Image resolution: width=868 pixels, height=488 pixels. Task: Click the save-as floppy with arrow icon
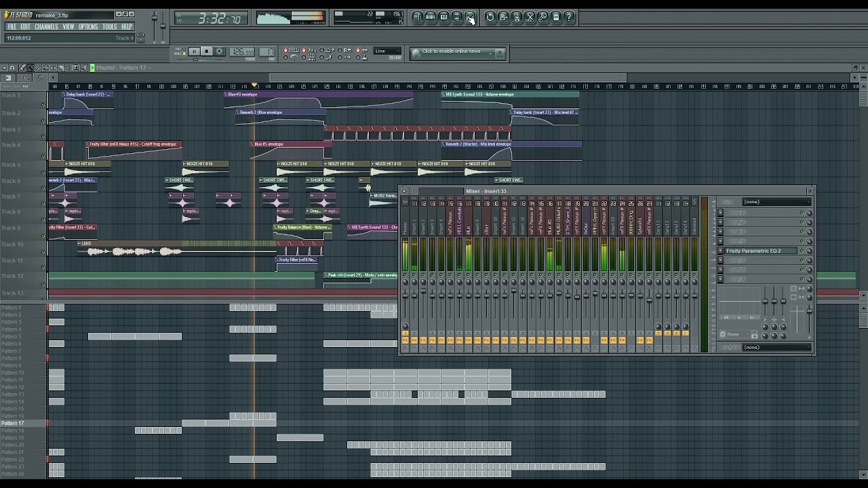pyautogui.click(x=503, y=17)
